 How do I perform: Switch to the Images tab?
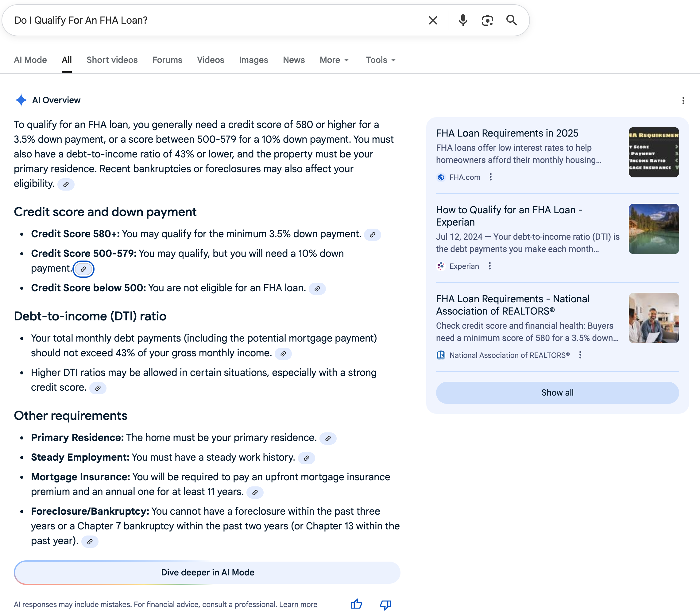pos(253,60)
